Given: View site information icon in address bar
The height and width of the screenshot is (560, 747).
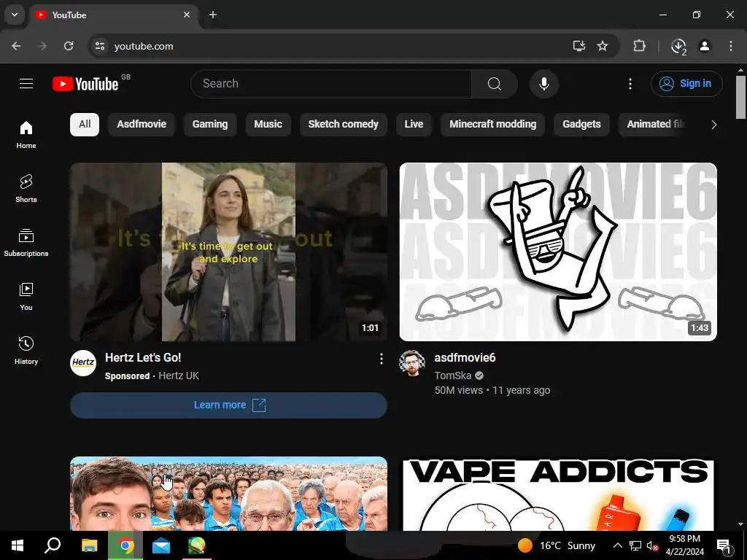Looking at the screenshot, I should 99,46.
